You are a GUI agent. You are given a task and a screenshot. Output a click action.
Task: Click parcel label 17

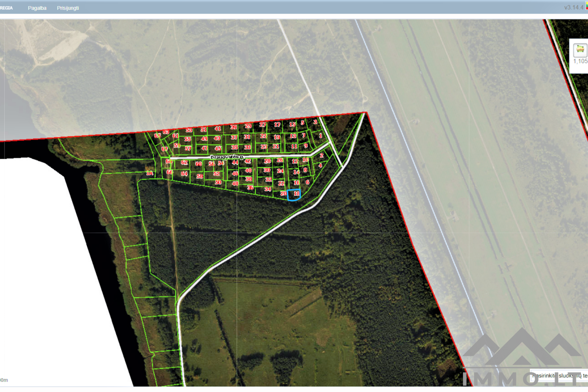pos(277,125)
